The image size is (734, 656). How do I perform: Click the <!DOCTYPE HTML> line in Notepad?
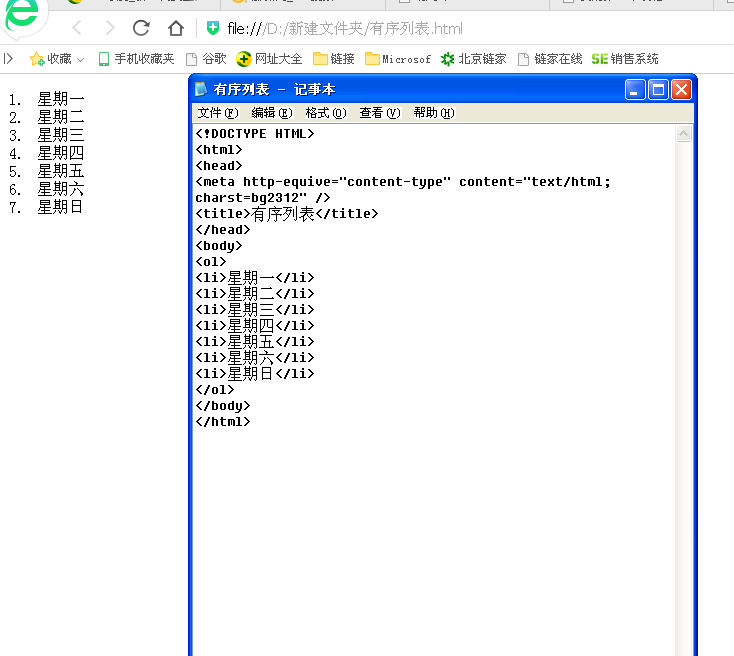(255, 134)
